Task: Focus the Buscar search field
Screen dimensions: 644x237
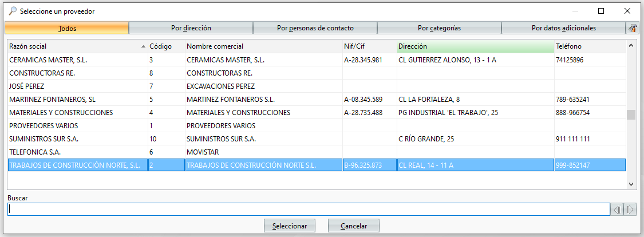Action: 309,210
